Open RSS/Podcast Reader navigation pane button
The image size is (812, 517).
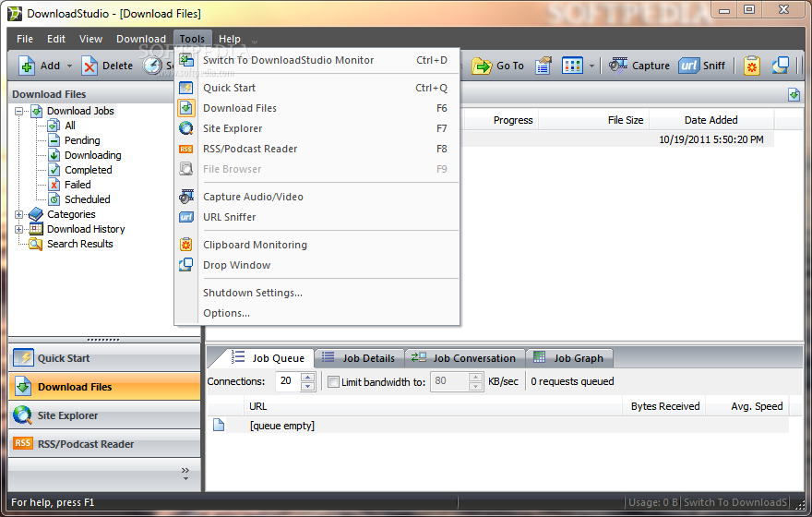[104, 444]
